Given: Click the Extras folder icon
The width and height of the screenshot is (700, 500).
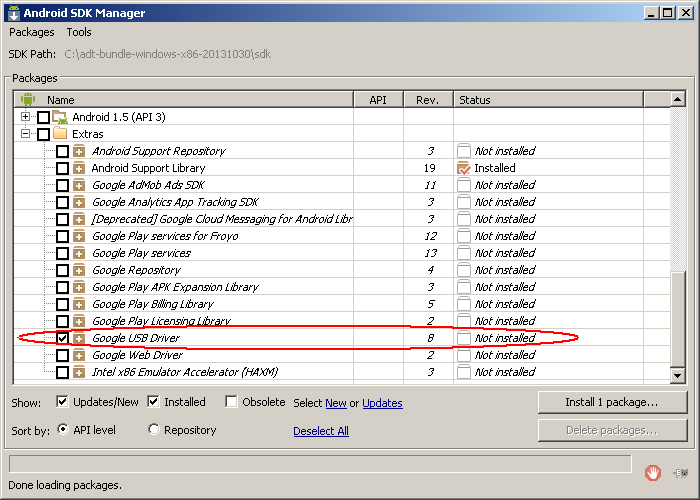Looking at the screenshot, I should click(x=60, y=133).
